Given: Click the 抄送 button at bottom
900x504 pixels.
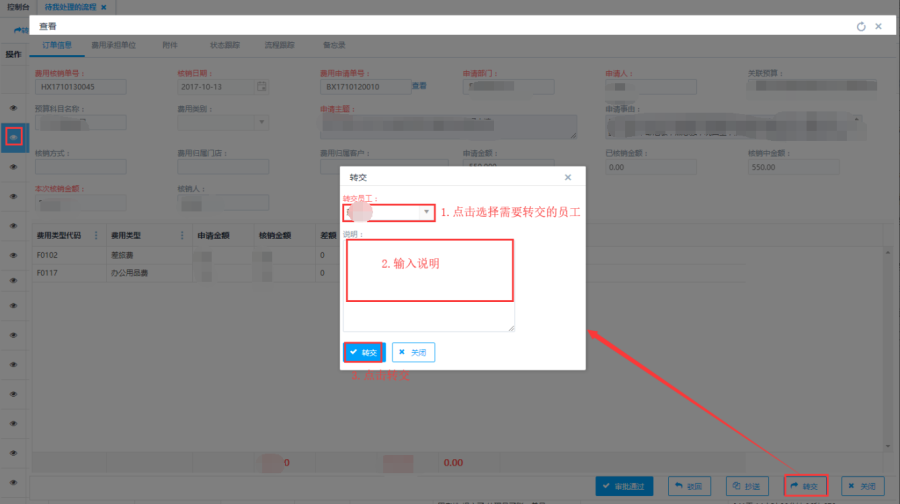Looking at the screenshot, I should [x=748, y=486].
